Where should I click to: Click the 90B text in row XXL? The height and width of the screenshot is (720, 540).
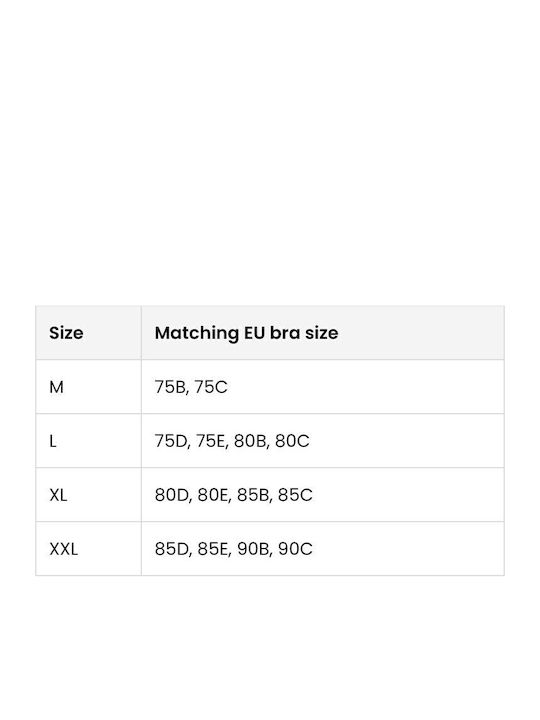tap(254, 549)
